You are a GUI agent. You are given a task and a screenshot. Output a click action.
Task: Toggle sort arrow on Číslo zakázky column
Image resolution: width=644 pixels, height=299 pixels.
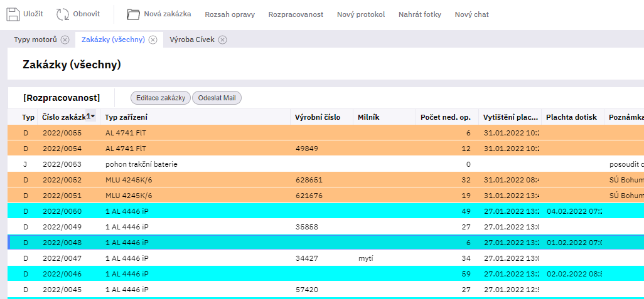click(92, 116)
